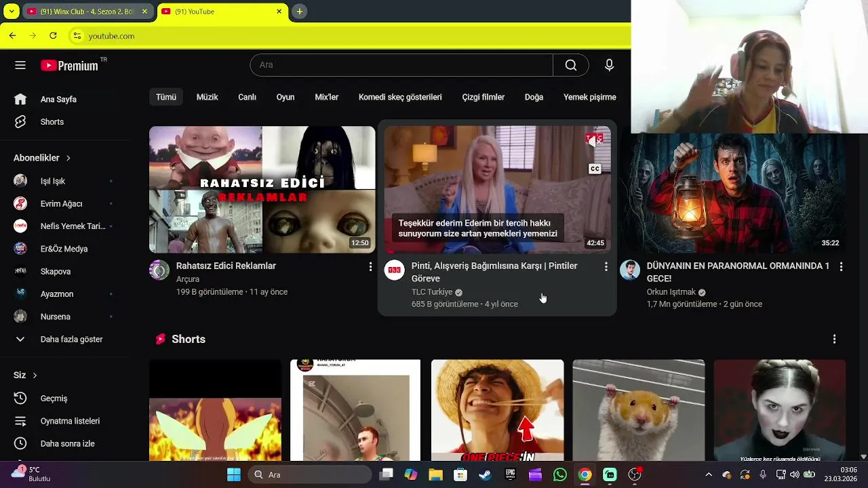Show hidden icons in the system tray
Viewport: 868px width, 488px height.
[709, 474]
